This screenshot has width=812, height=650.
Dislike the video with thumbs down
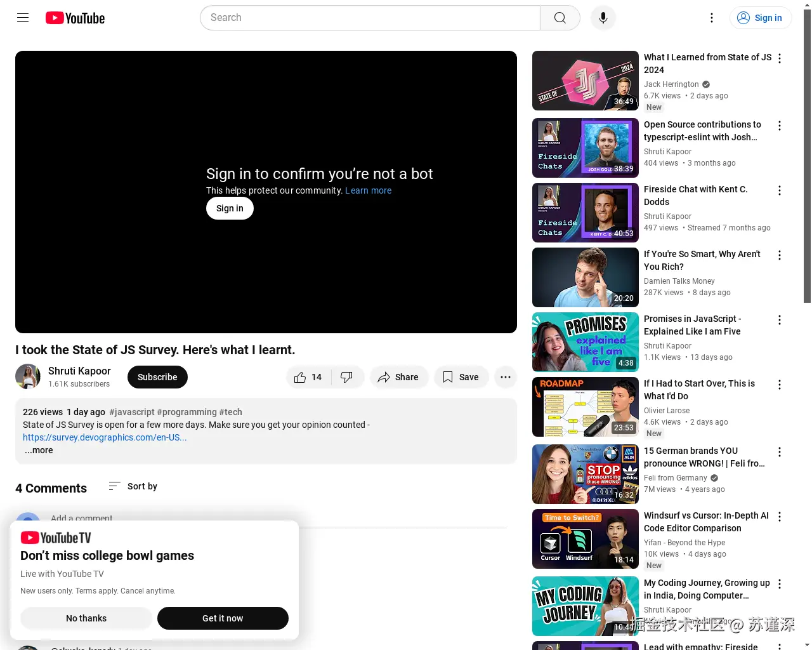(x=346, y=377)
